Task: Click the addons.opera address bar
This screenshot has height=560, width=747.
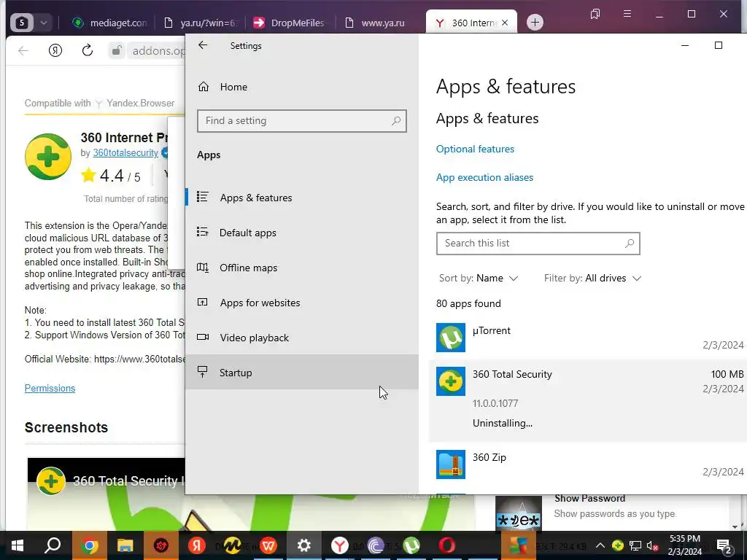Action: tap(158, 50)
